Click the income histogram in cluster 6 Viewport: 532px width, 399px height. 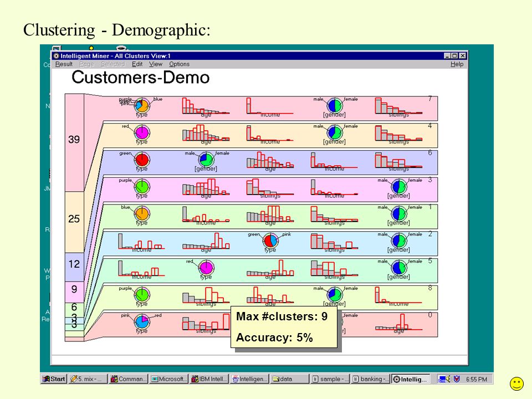[x=334, y=160]
